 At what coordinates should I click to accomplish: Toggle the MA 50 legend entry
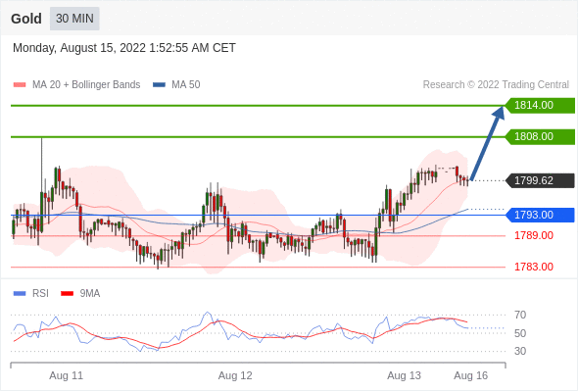point(176,85)
